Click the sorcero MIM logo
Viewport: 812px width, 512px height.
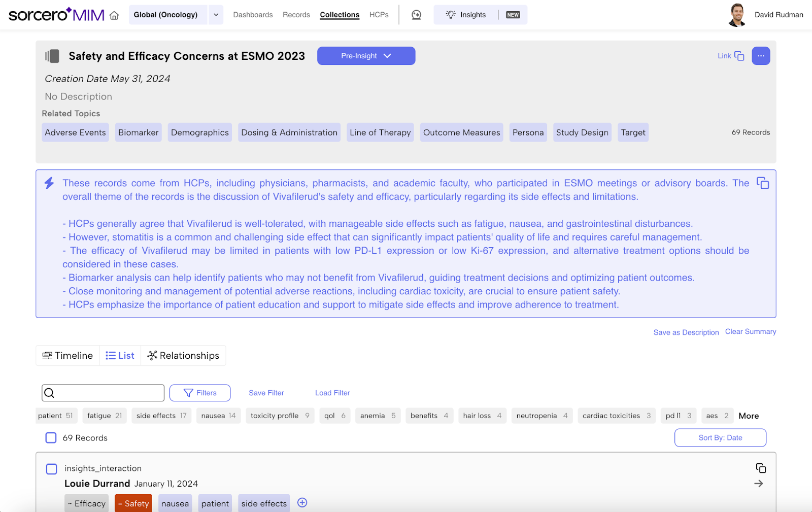pos(56,15)
